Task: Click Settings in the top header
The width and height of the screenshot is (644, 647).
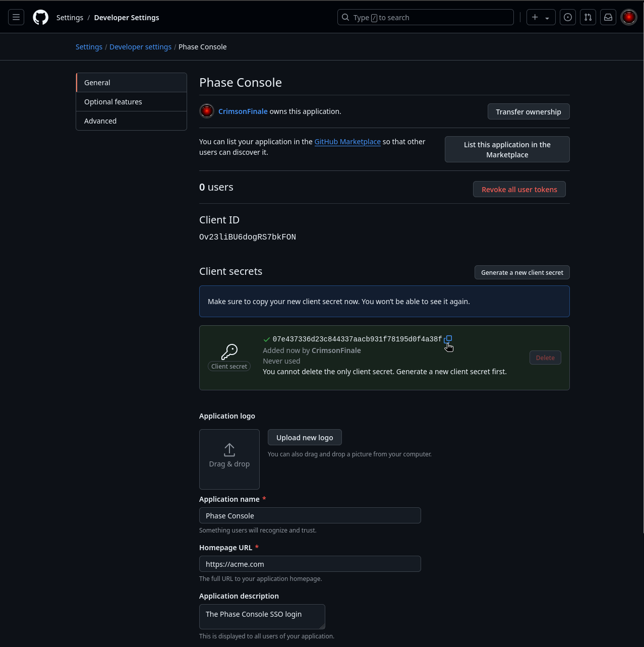Action: (x=70, y=18)
